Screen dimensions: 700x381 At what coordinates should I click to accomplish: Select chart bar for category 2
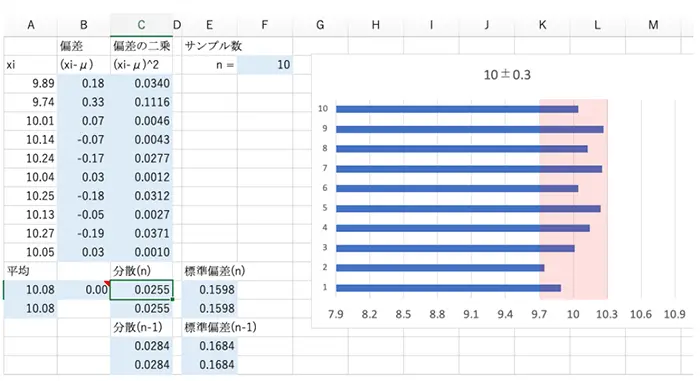(x=440, y=268)
